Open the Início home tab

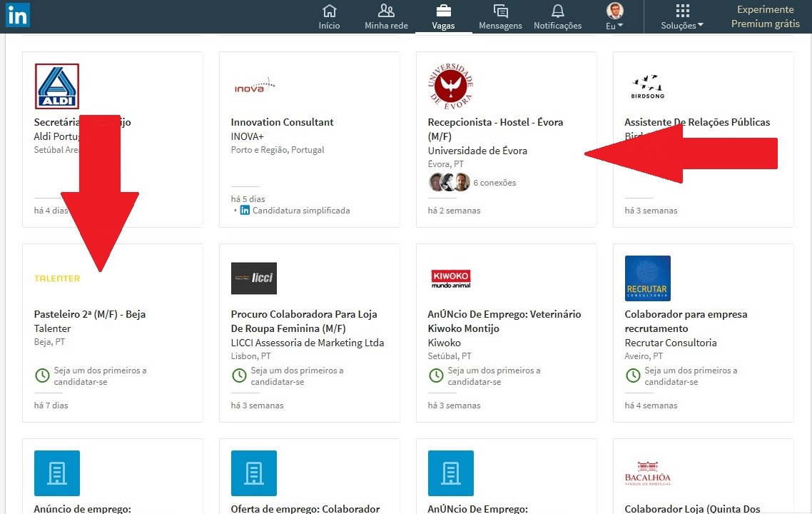[330, 17]
